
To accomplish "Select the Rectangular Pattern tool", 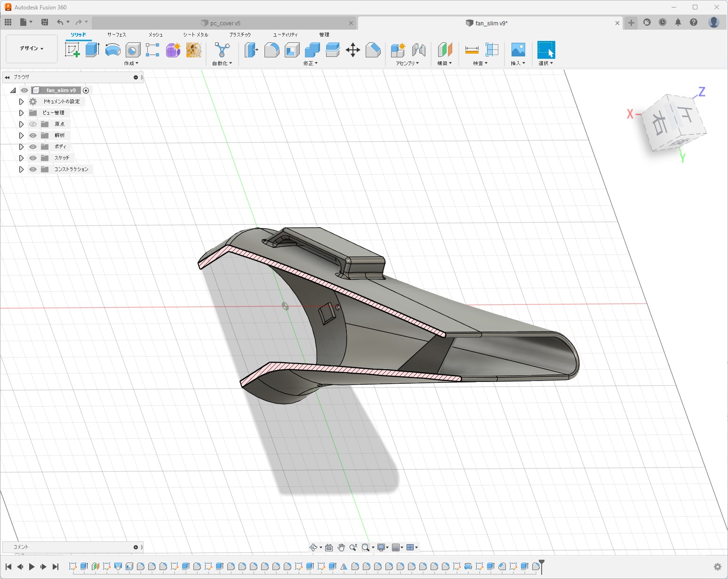I will tap(152, 50).
